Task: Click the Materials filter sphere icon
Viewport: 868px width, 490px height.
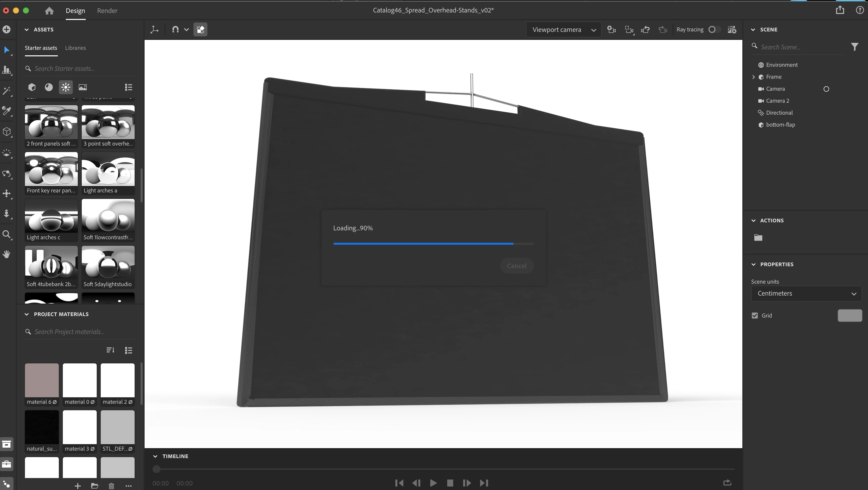Action: [49, 87]
